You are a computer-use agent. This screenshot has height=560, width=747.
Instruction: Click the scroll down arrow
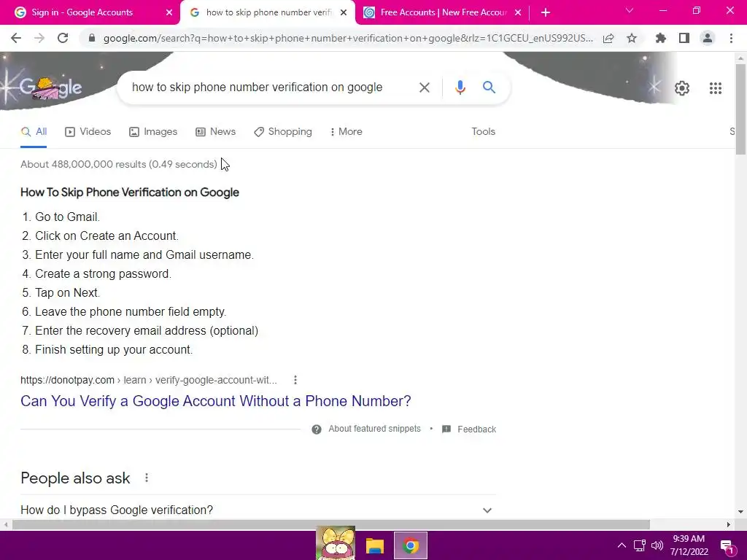point(740,512)
